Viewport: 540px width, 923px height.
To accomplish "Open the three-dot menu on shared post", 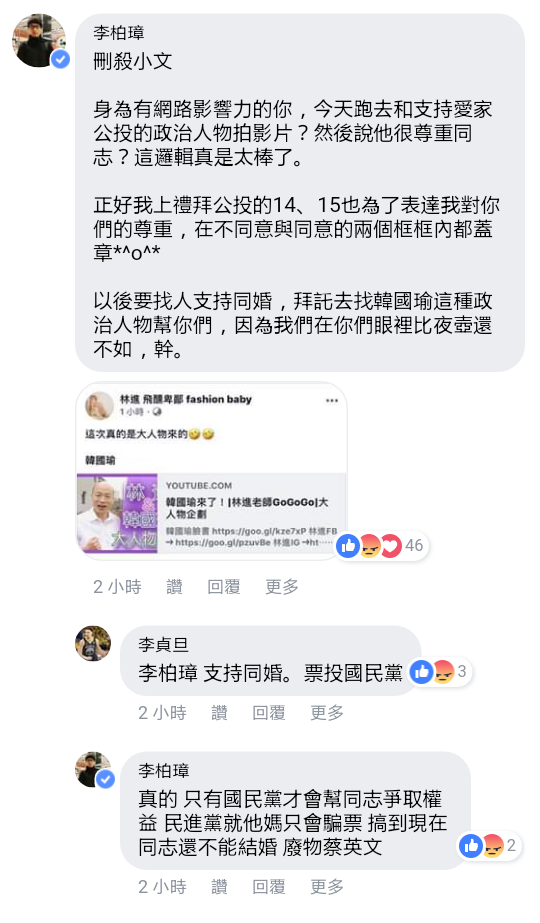I will click(332, 400).
